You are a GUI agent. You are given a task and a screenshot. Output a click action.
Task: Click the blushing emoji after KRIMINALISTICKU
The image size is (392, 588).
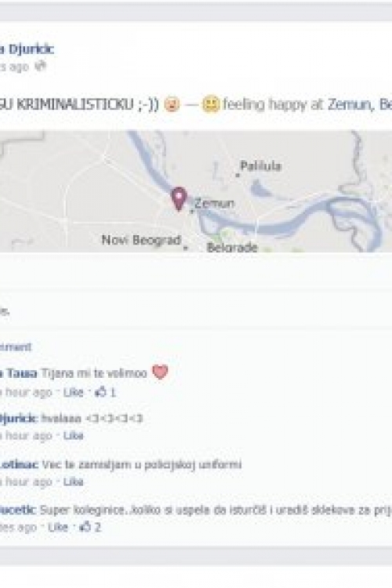[172, 104]
